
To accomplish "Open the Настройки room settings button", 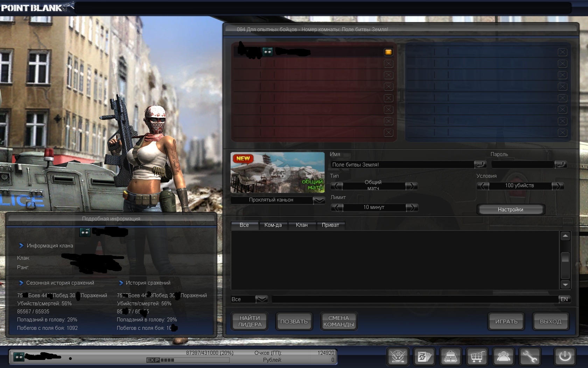I will pyautogui.click(x=511, y=210).
